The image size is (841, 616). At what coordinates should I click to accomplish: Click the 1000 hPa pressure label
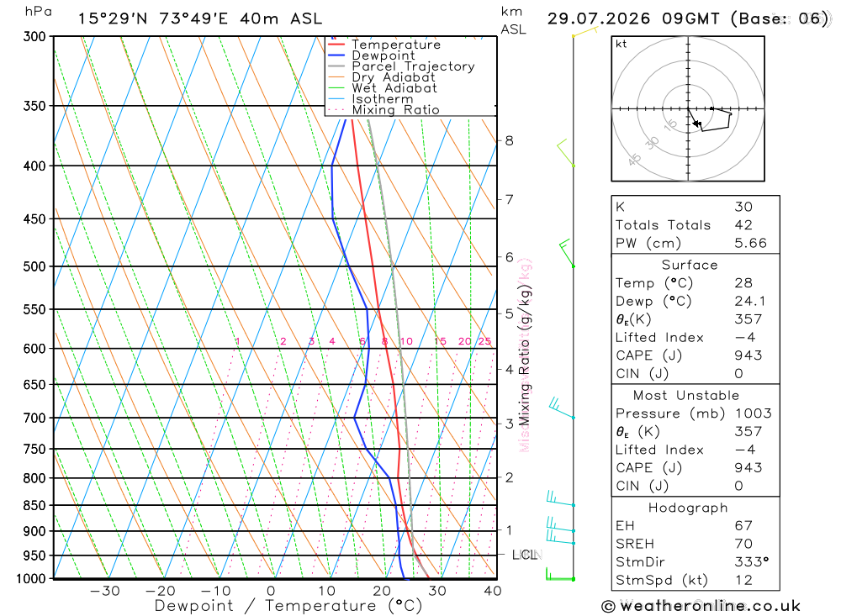pos(31,578)
